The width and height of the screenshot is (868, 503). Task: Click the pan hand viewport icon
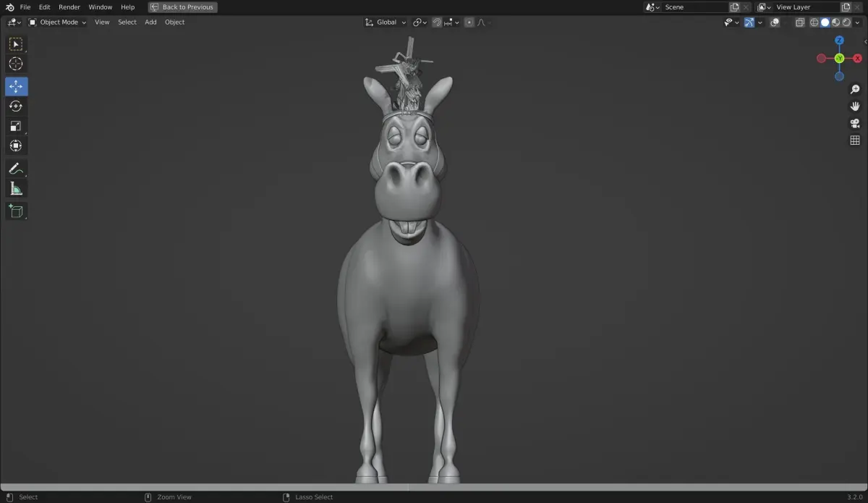[x=855, y=106]
